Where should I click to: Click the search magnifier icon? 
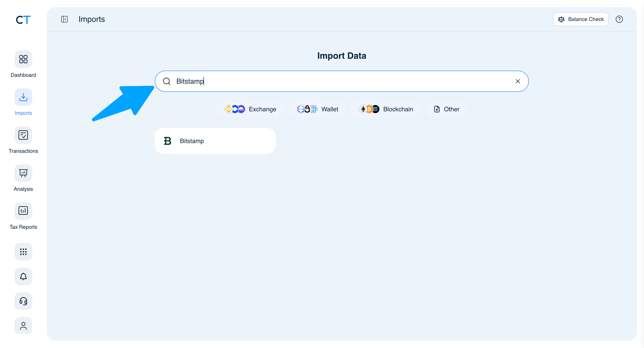pyautogui.click(x=167, y=81)
